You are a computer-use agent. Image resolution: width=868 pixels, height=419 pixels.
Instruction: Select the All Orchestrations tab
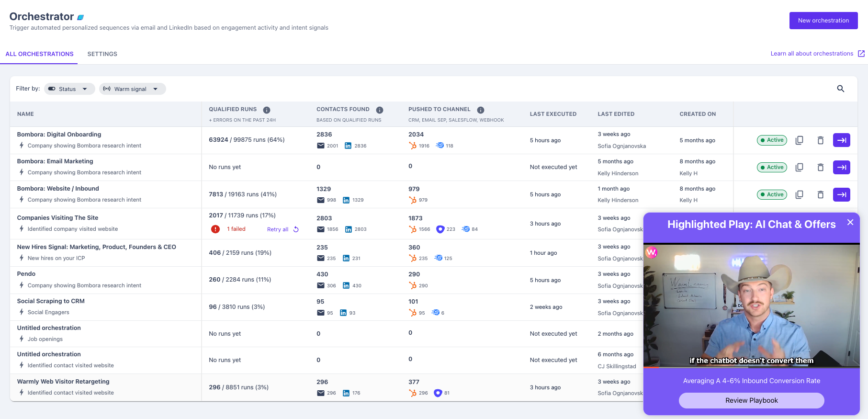coord(39,54)
